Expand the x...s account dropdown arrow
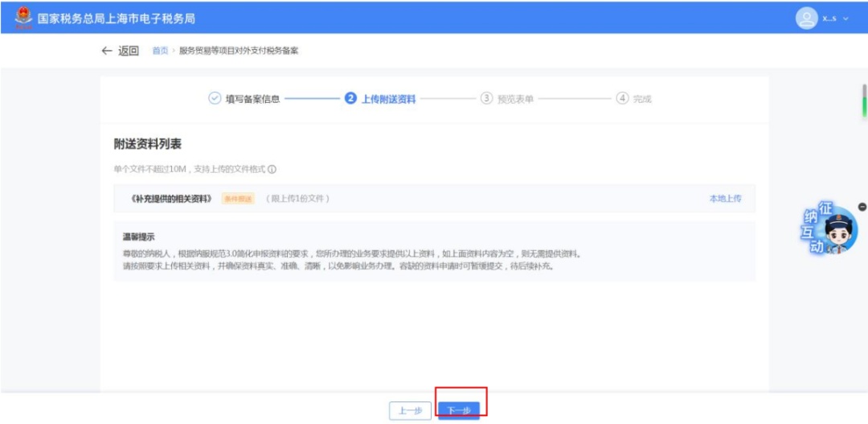 pos(845,19)
